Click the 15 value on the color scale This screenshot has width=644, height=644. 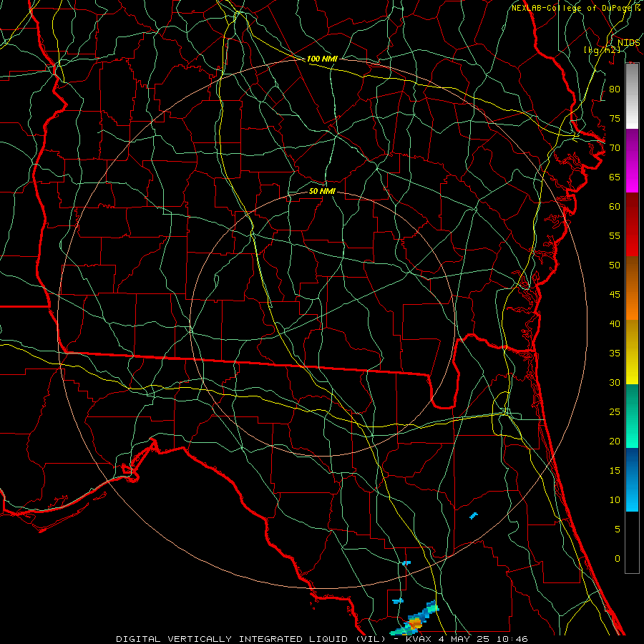615,471
